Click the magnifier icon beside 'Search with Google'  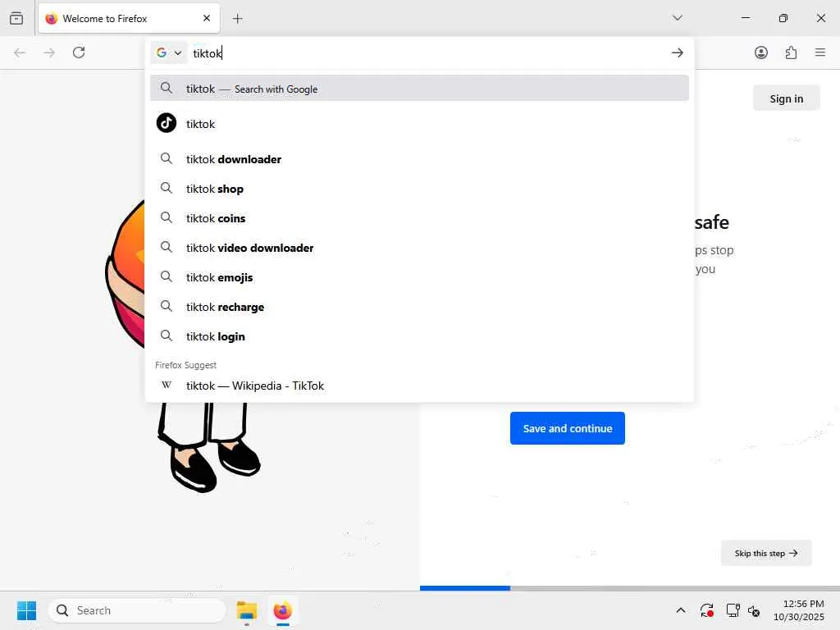(167, 87)
